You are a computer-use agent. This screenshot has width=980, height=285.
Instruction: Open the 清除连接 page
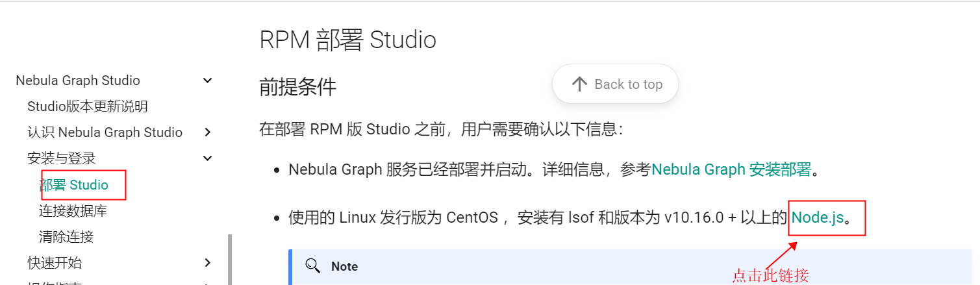click(66, 237)
